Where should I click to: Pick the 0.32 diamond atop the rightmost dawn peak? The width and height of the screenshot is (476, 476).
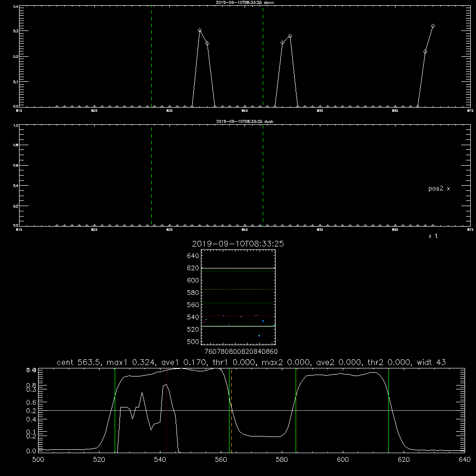(433, 26)
